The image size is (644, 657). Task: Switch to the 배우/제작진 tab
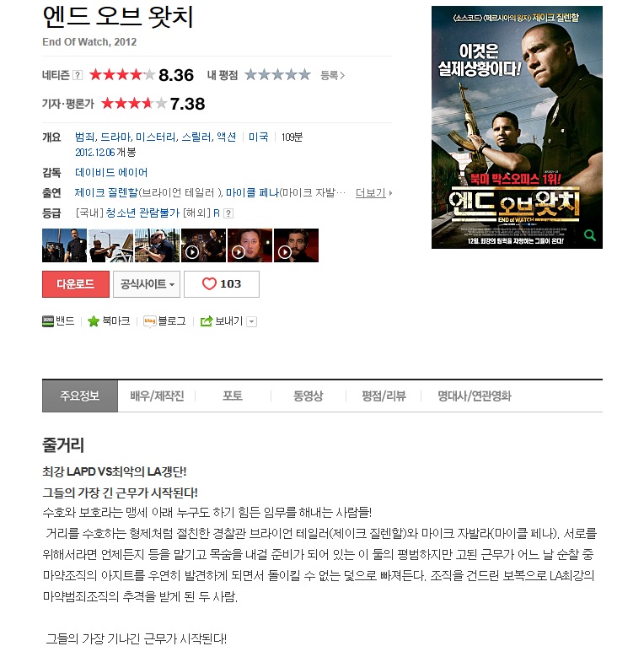[157, 396]
